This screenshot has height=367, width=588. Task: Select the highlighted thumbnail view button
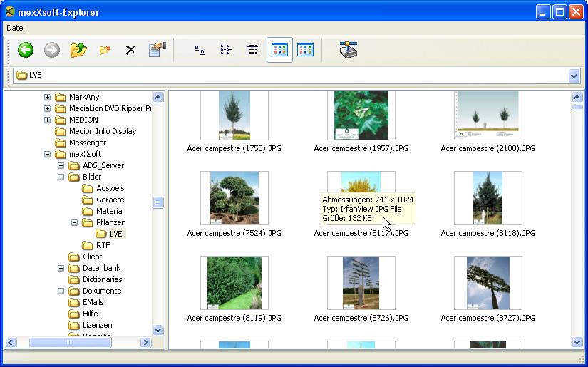tap(279, 50)
